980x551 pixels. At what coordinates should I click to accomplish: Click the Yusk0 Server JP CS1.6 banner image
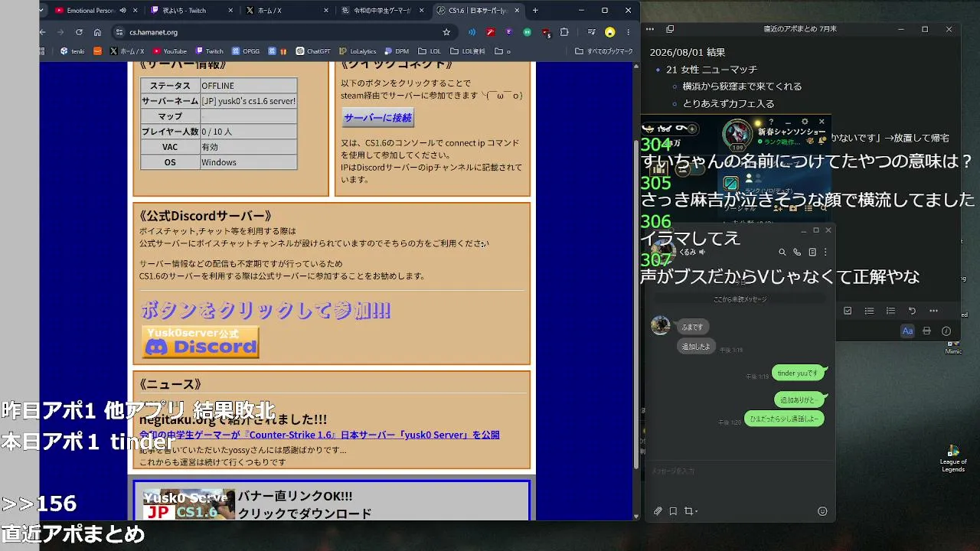[x=189, y=504]
